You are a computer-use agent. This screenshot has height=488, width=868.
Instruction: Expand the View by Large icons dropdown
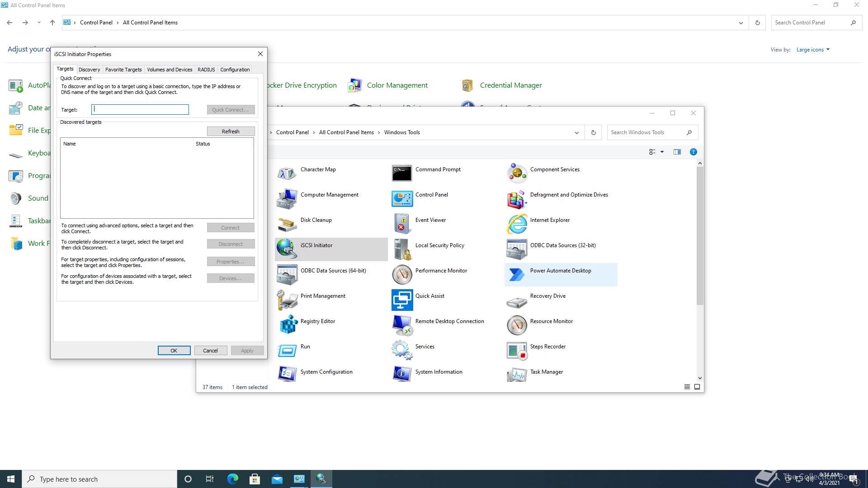tap(813, 50)
